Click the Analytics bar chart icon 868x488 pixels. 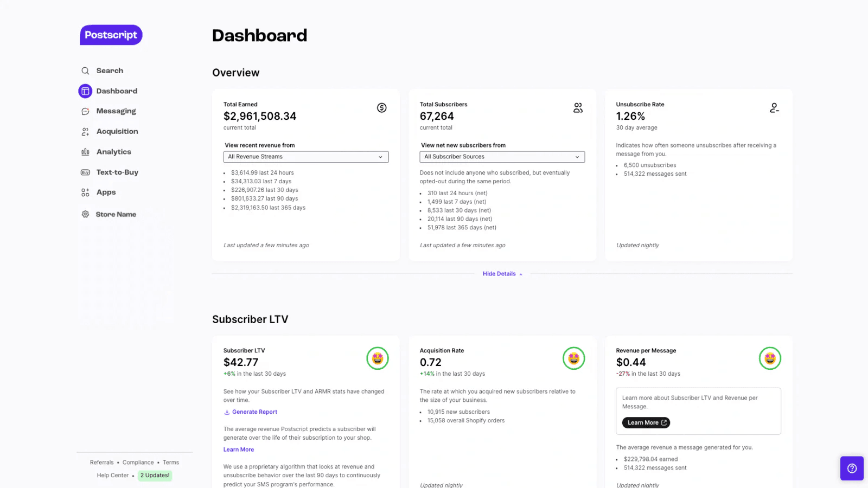pyautogui.click(x=85, y=152)
